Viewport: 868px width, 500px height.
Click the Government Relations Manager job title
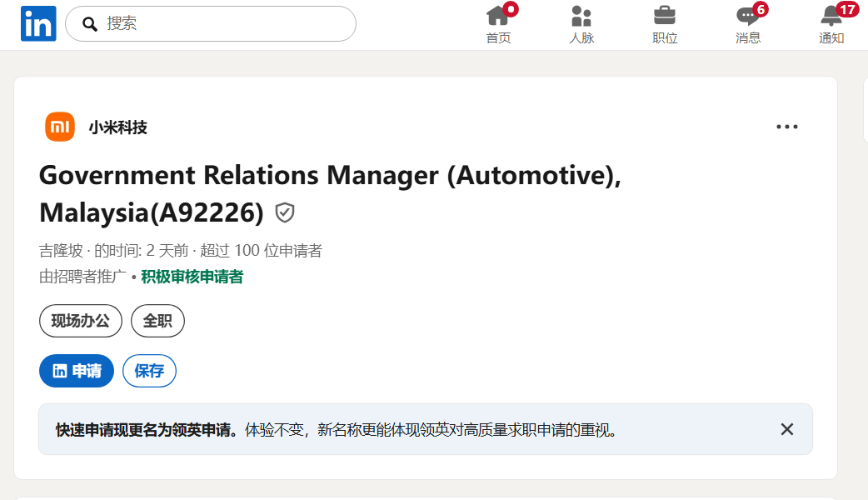(330, 194)
